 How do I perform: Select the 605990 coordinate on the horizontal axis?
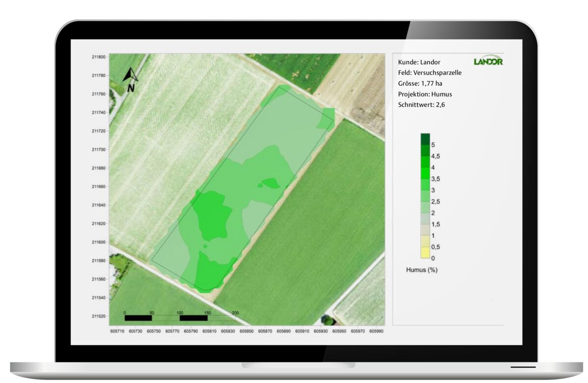point(377,332)
